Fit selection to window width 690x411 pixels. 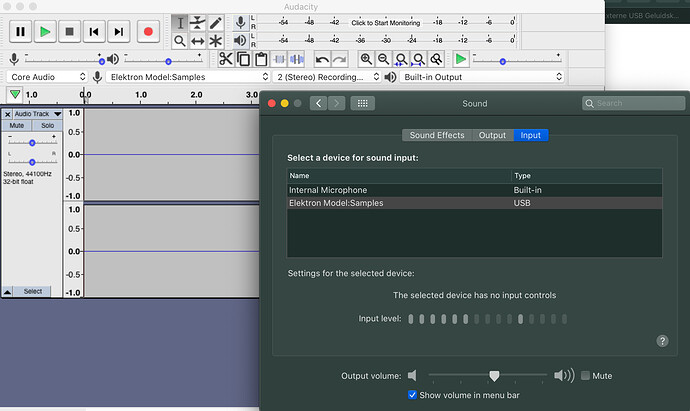[x=401, y=59]
